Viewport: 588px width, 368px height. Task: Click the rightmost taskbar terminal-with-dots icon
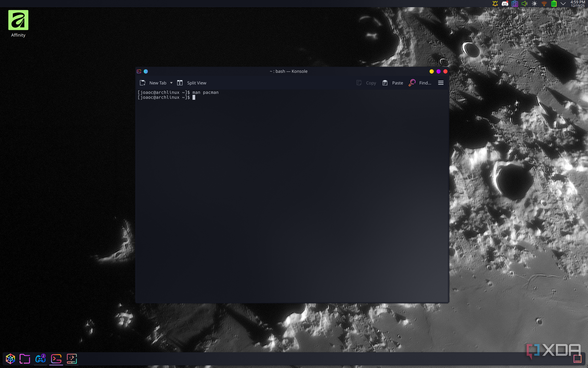tap(72, 359)
